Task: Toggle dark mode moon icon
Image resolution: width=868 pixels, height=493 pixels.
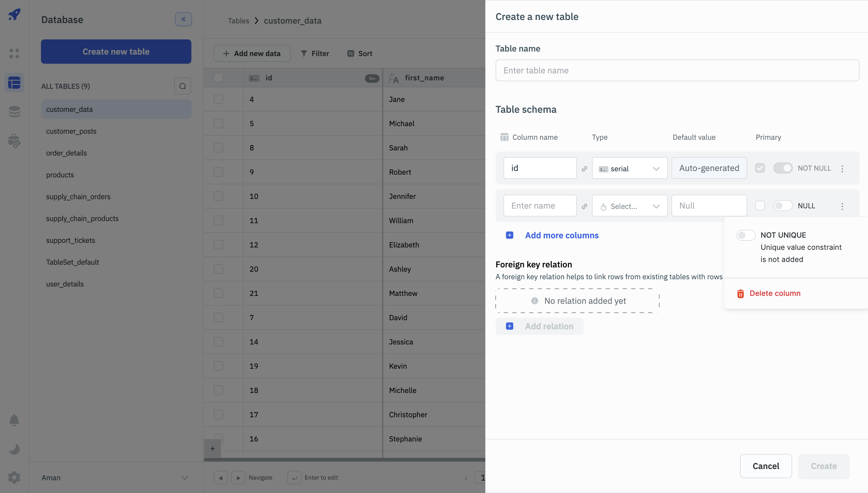Action: [14, 449]
